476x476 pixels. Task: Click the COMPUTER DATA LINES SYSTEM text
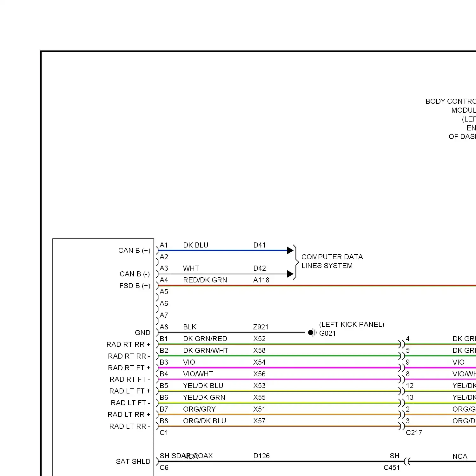(332, 261)
